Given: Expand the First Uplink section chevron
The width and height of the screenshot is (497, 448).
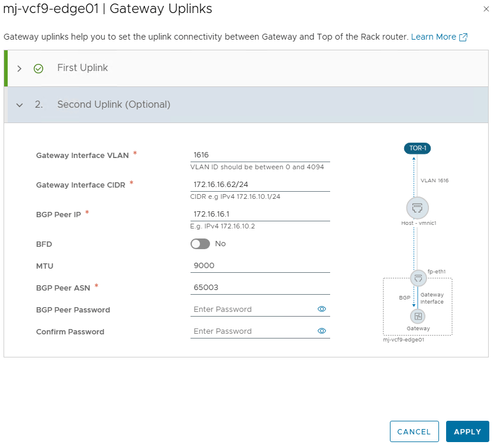Looking at the screenshot, I should (20, 69).
